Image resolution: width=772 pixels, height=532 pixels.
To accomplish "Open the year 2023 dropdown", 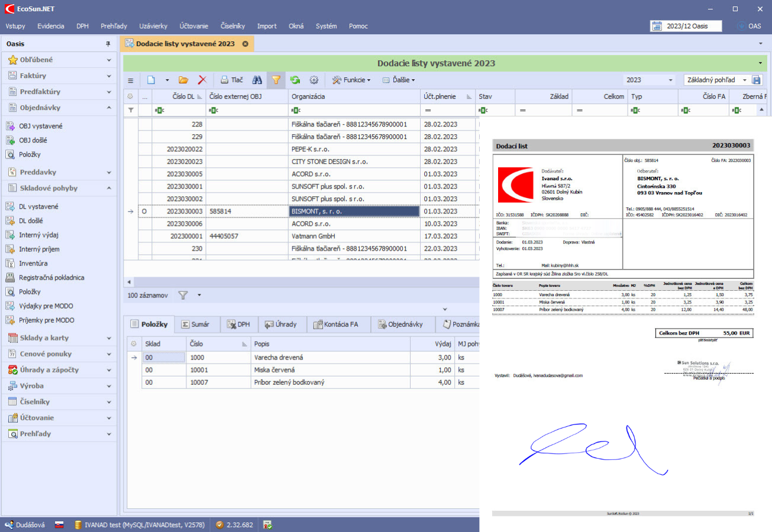I will (x=649, y=80).
